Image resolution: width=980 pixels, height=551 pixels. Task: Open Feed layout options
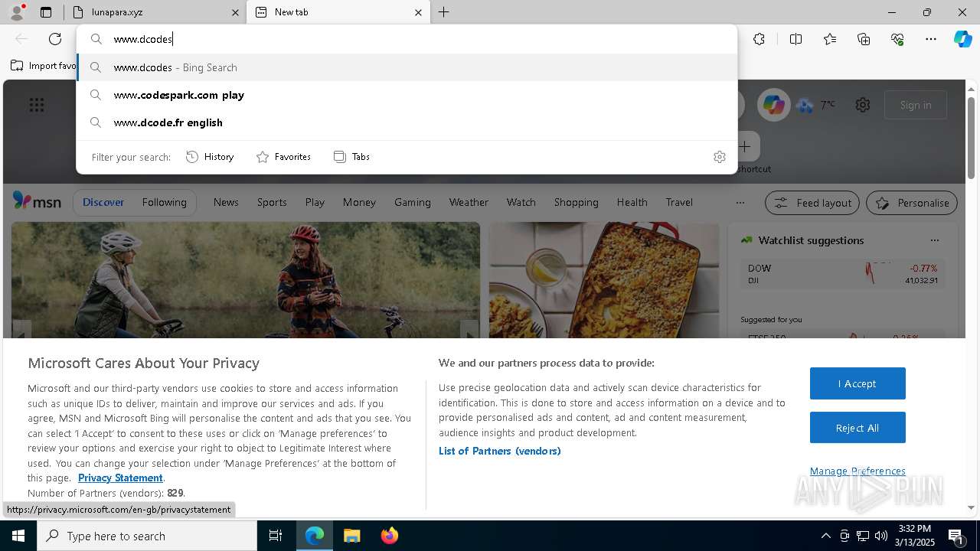813,203
